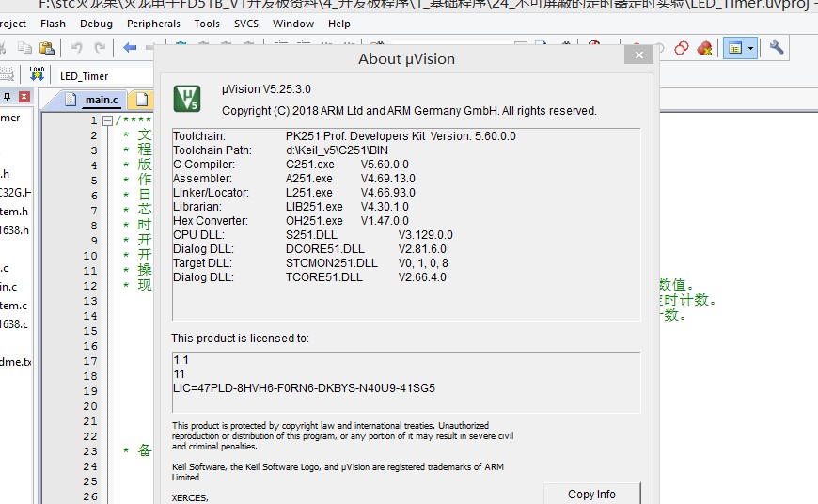The height and width of the screenshot is (504, 818).
Task: Select the 1638.h file in Project panel
Action: point(15,230)
